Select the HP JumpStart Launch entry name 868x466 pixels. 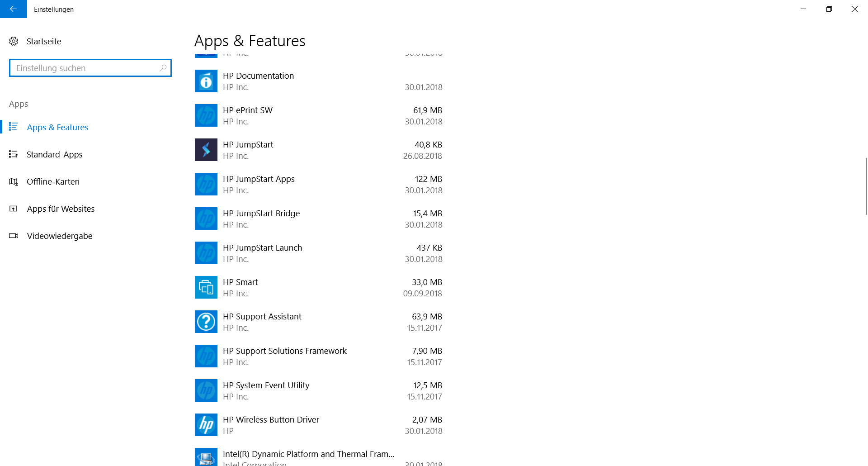click(262, 247)
